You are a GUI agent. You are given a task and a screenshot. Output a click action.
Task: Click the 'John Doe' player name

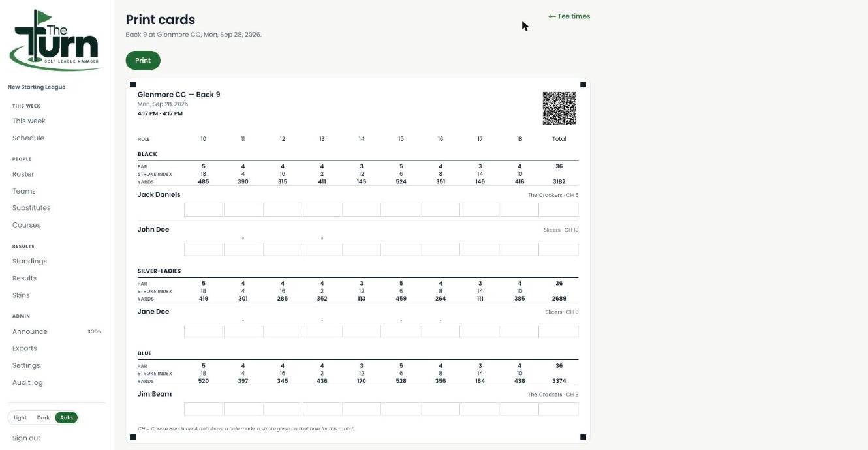(153, 229)
